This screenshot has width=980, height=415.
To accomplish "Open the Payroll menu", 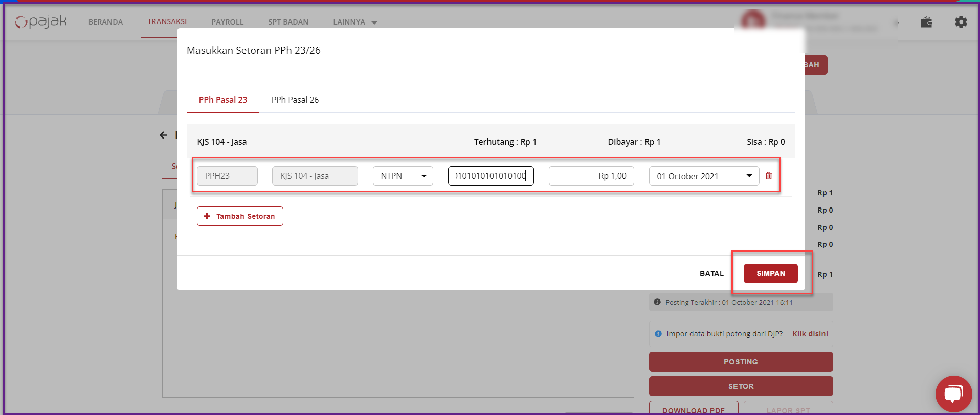I will (x=227, y=22).
